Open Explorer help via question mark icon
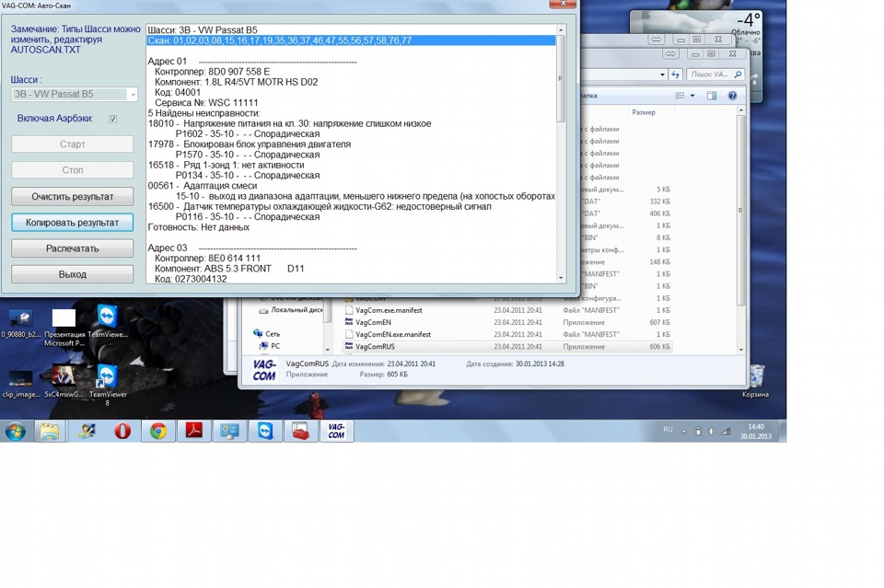 [x=732, y=96]
